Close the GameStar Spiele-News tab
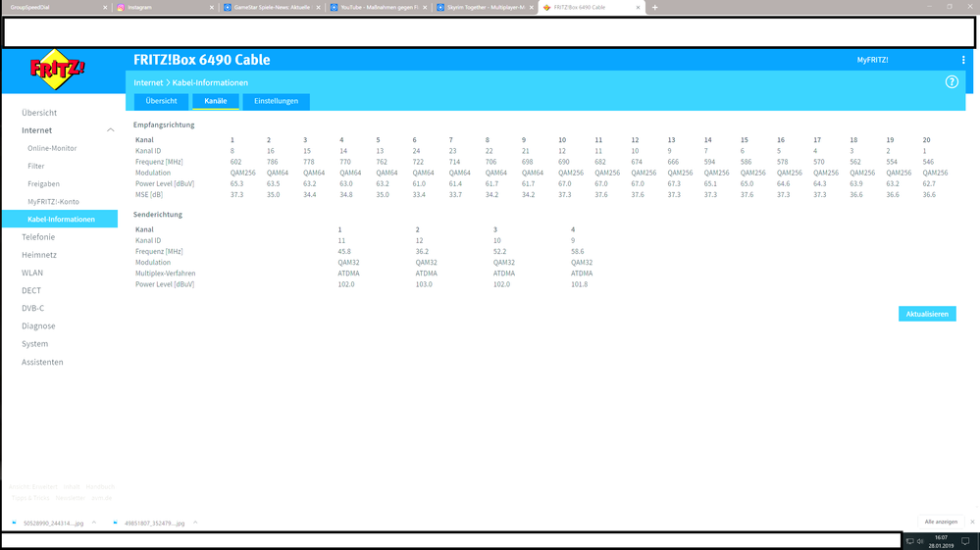Image resolution: width=980 pixels, height=550 pixels. click(318, 8)
